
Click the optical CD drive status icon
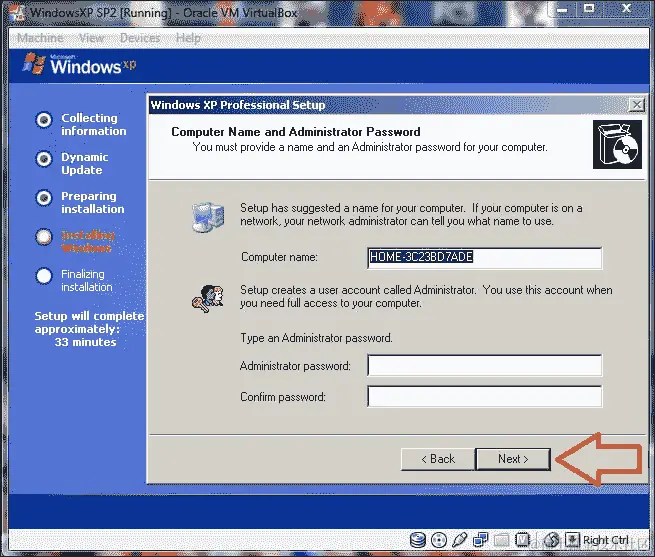(x=439, y=540)
